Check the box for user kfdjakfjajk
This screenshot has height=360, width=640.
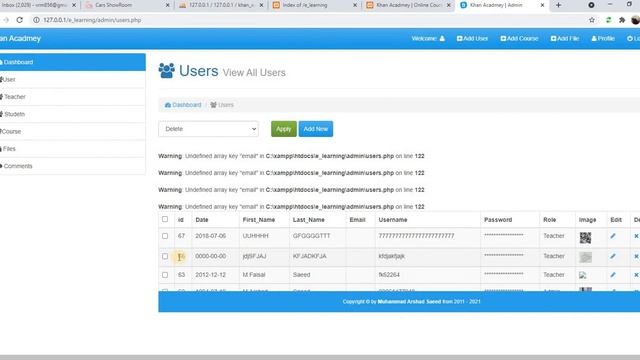[x=165, y=256]
